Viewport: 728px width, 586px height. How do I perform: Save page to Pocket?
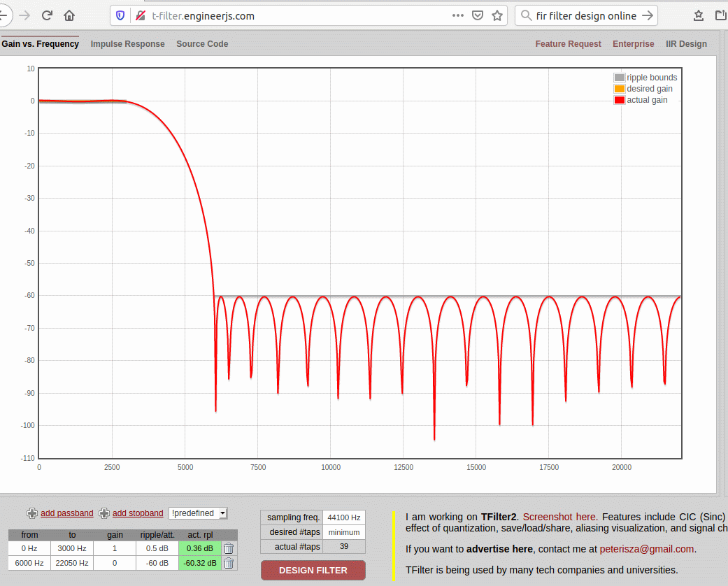[477, 15]
